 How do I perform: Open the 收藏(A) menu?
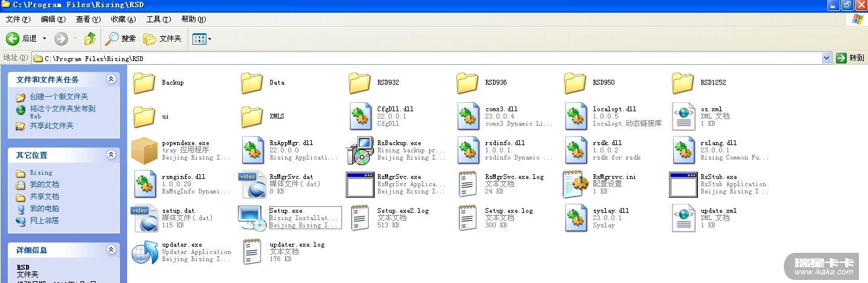tap(123, 19)
